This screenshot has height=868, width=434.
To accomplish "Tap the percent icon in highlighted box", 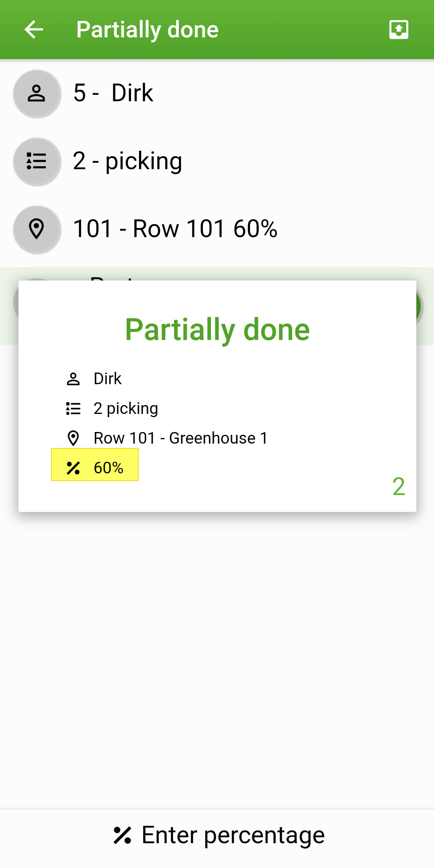I will 73,468.
